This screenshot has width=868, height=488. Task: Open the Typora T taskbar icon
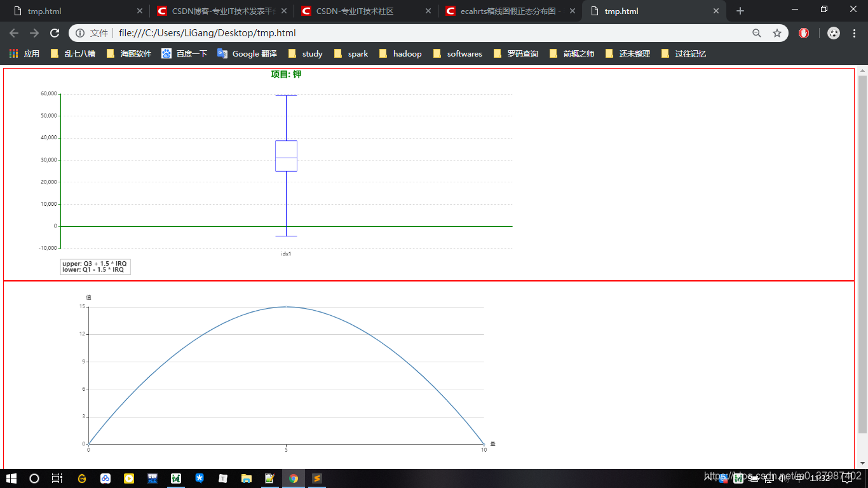[223, 478]
